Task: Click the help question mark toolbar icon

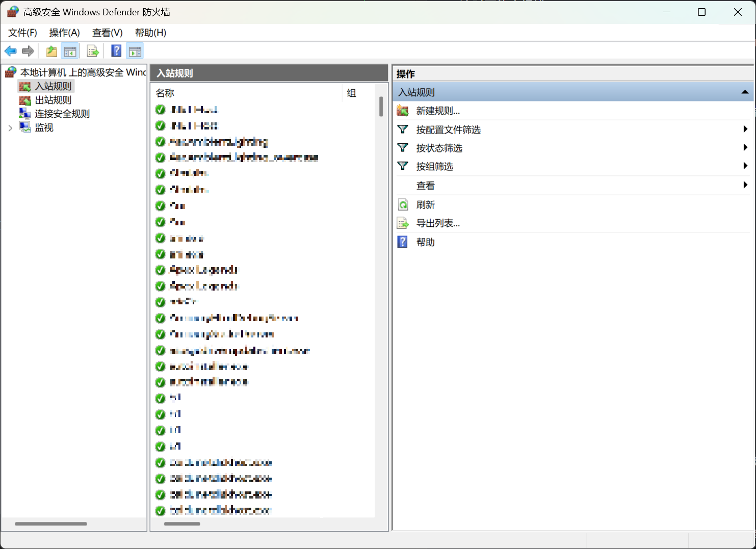Action: coord(116,51)
